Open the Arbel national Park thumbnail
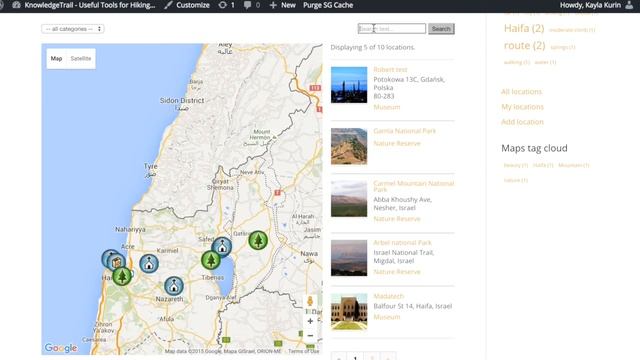Viewport: 640px width, 360px height. coord(349,258)
